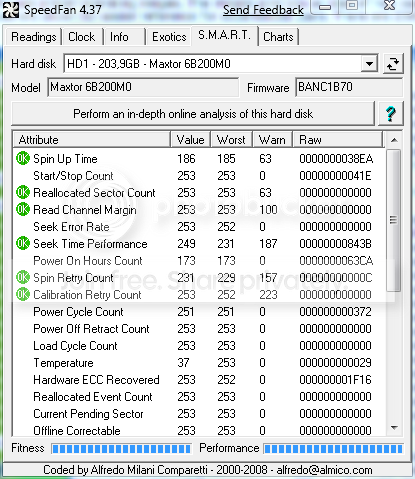Switch to the Clock tab

(x=82, y=37)
